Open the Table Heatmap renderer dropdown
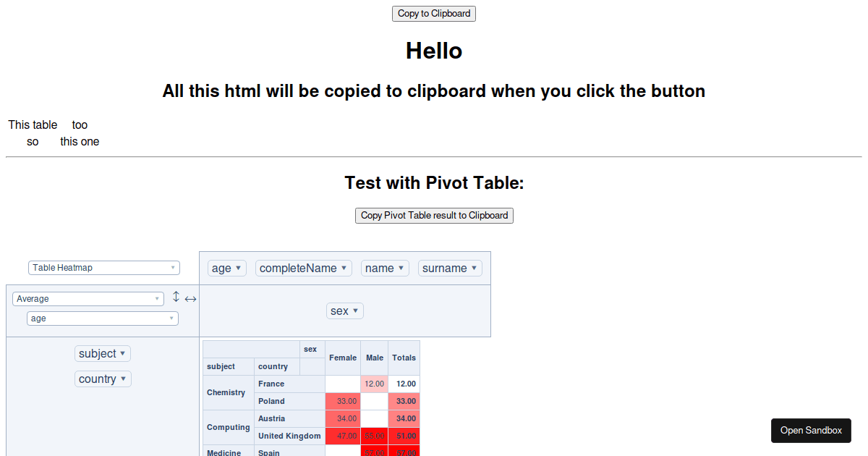Screen dimensions: 868x456 coord(103,267)
